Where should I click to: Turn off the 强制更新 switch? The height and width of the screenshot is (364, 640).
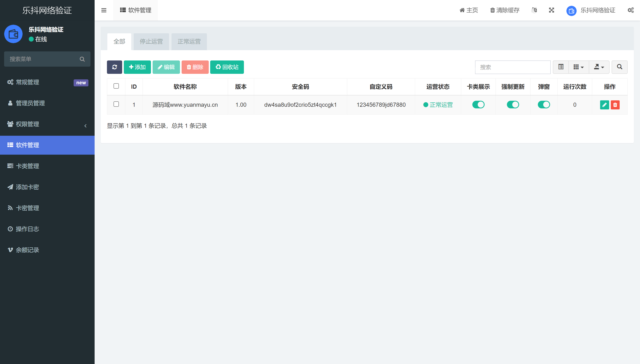point(513,105)
